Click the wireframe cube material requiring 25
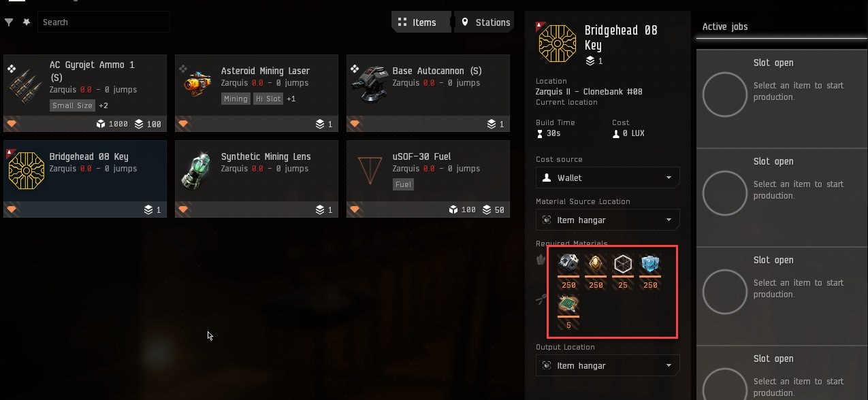The height and width of the screenshot is (400, 868). [x=623, y=264]
